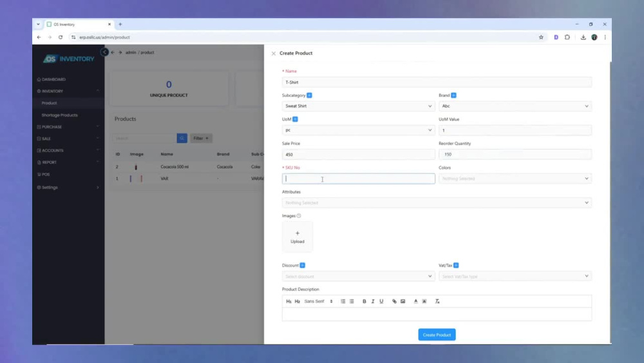The image size is (644, 363).
Task: Open the Select Vat/Tax type dropdown
Action: (515, 276)
